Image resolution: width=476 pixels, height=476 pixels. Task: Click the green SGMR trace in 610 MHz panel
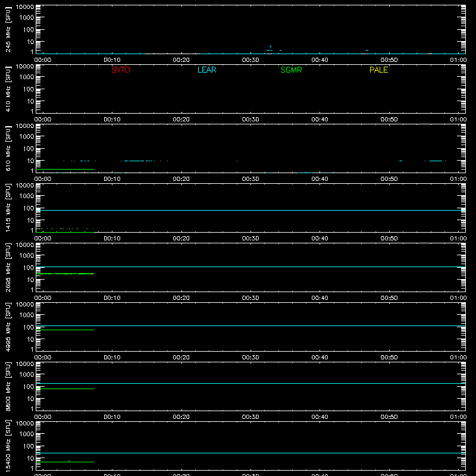pos(65,169)
